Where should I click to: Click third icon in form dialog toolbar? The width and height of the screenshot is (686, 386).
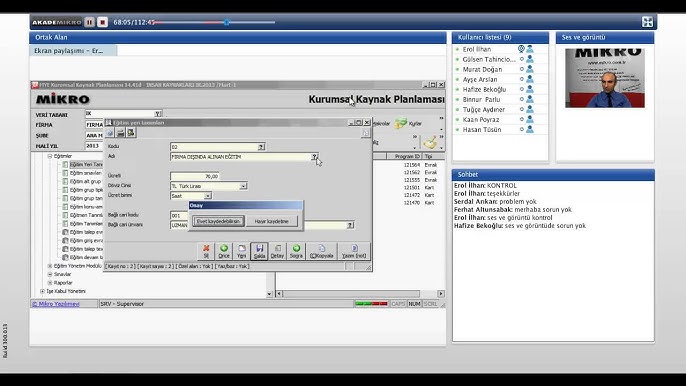click(x=131, y=133)
